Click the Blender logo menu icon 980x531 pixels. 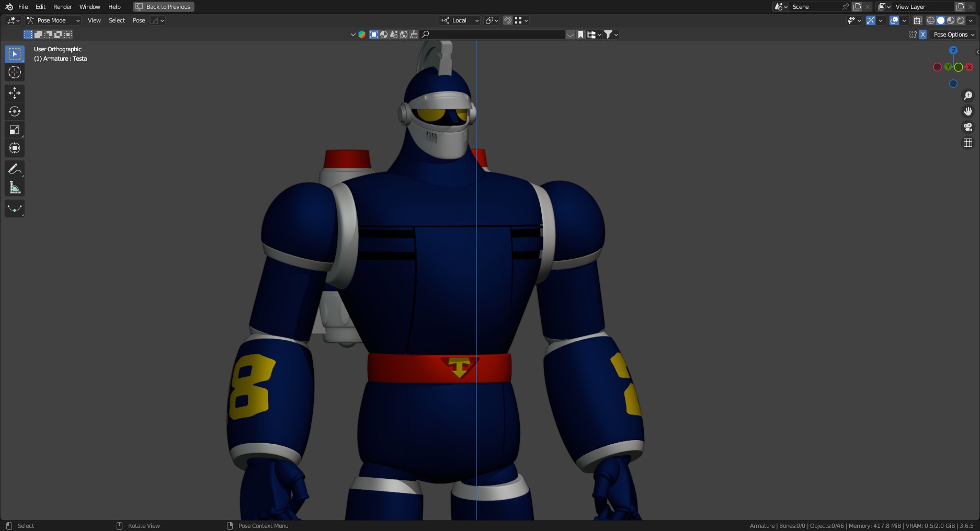pos(9,7)
